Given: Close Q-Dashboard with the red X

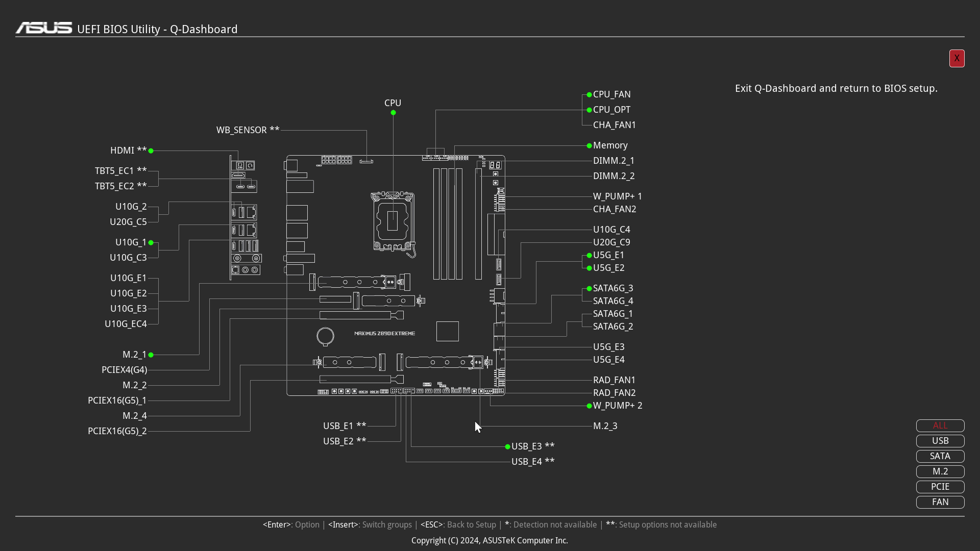Looking at the screenshot, I should pyautogui.click(x=957, y=58).
